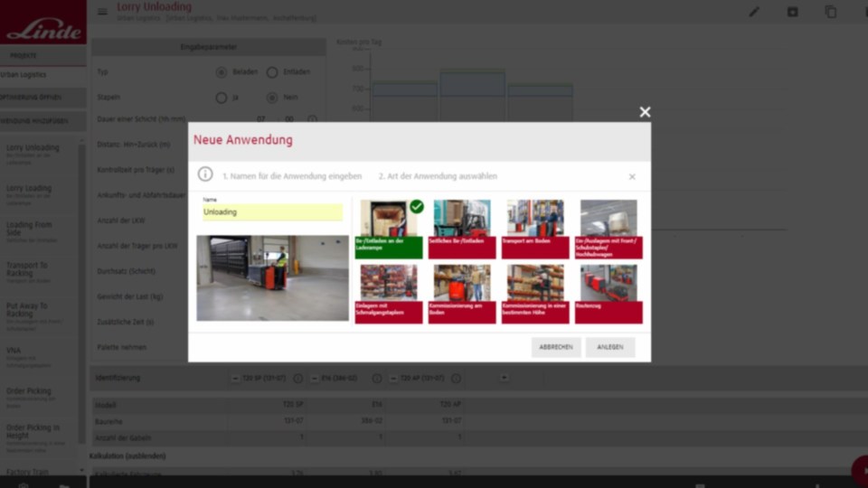The image size is (868, 488).
Task: Select the Beladen radio button
Action: coord(222,72)
